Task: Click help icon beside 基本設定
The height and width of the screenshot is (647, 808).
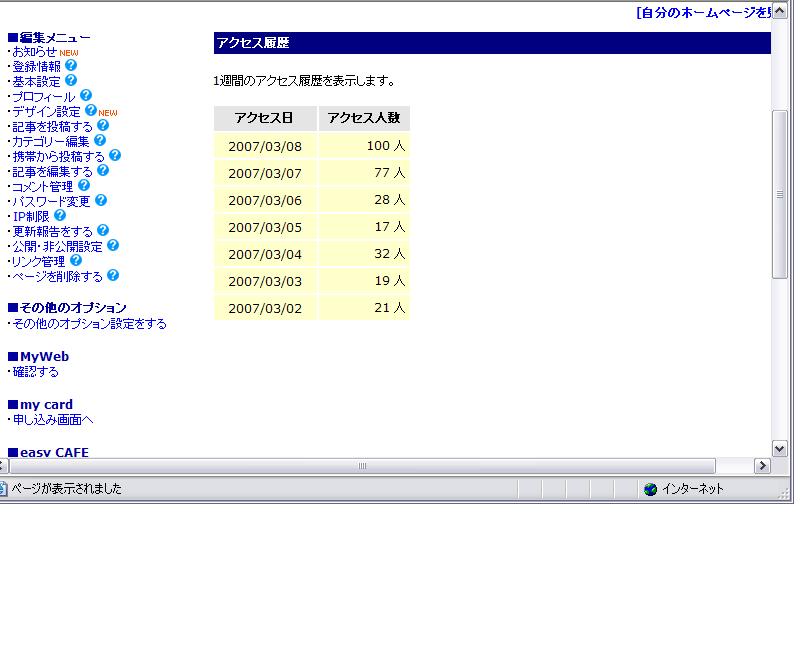Action: coord(71,81)
